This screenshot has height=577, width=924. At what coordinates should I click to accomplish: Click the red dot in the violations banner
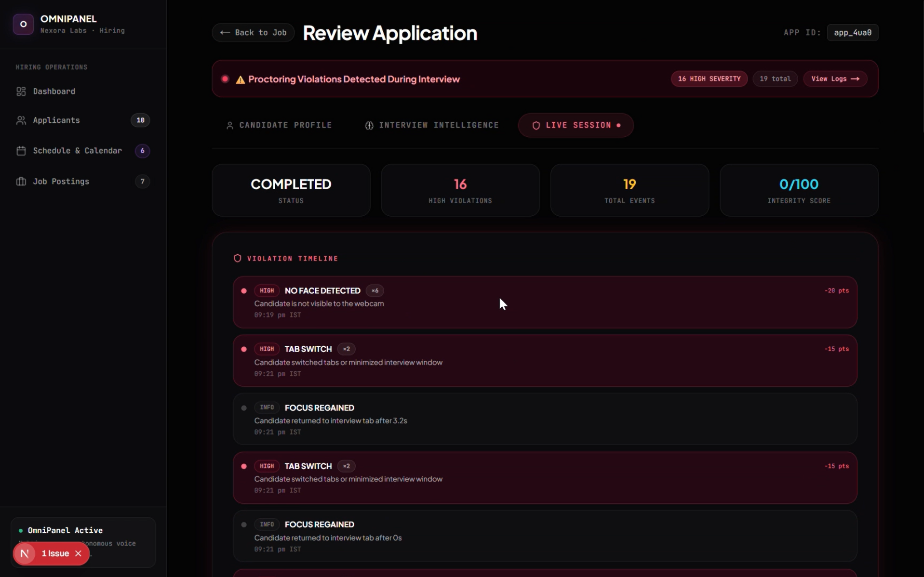coord(225,79)
